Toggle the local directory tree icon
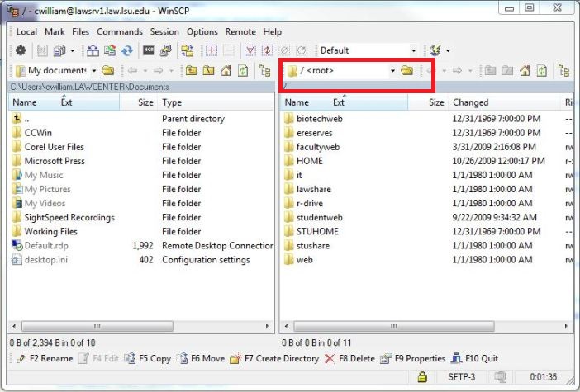Viewport: 580px width, 392px height. (x=265, y=70)
